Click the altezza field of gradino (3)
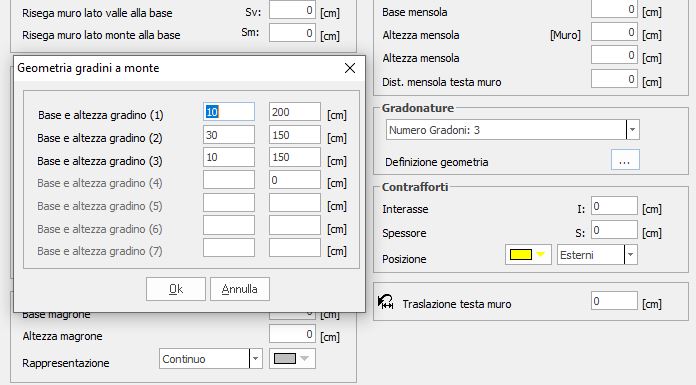Screen dimensions: 696x385 (x=295, y=157)
